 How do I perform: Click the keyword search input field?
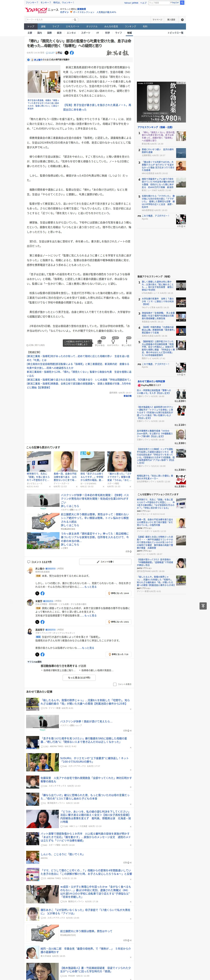tap(49, 19)
